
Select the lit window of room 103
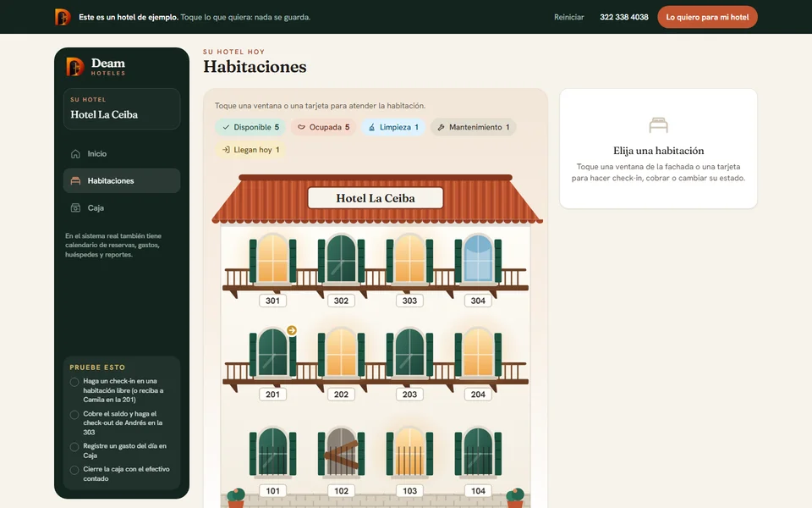tap(409, 452)
